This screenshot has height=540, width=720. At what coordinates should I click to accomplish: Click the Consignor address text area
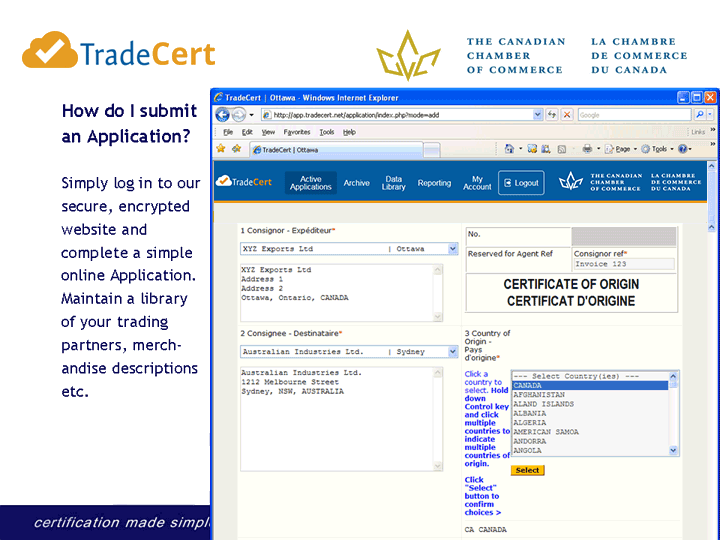[341, 292]
